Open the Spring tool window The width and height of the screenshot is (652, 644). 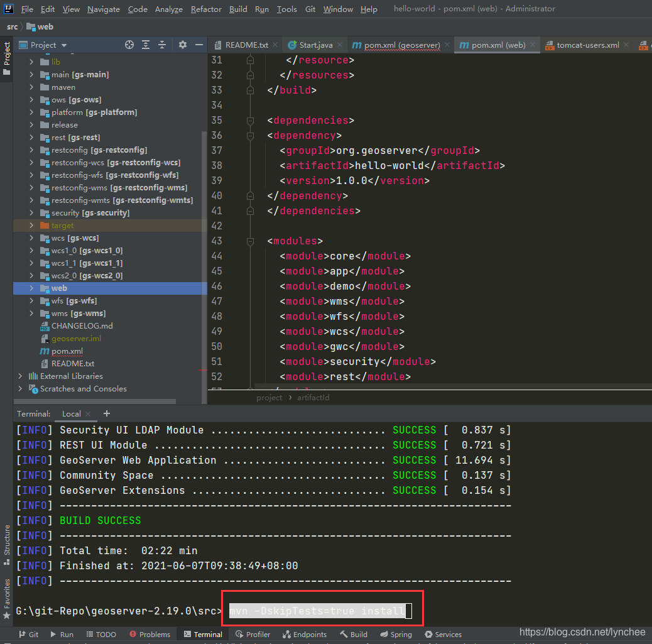click(x=396, y=635)
